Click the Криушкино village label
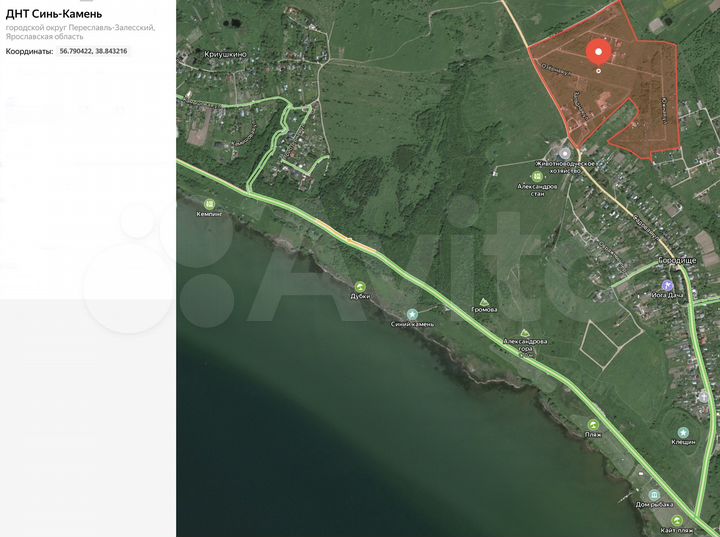Viewport: 720px width, 537px height. pyautogui.click(x=225, y=54)
